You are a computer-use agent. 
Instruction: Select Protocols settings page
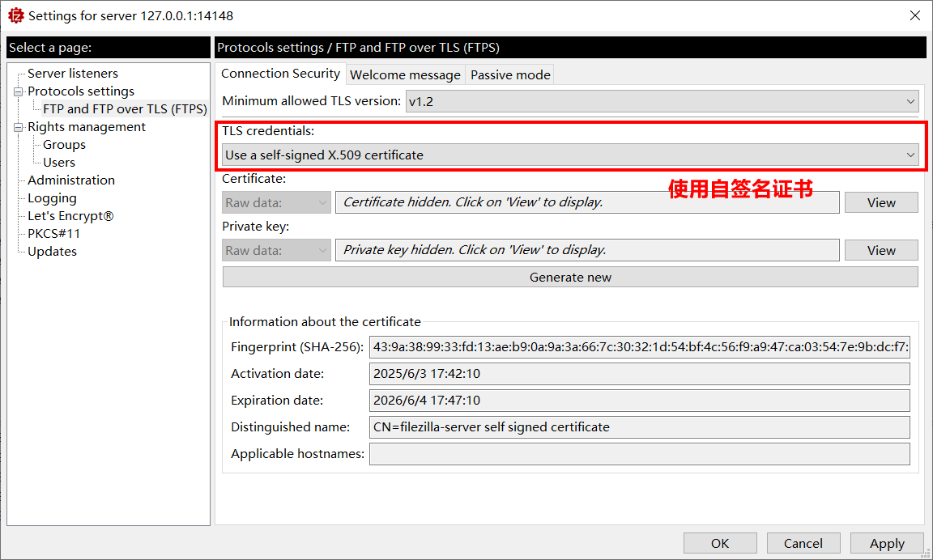pos(81,91)
